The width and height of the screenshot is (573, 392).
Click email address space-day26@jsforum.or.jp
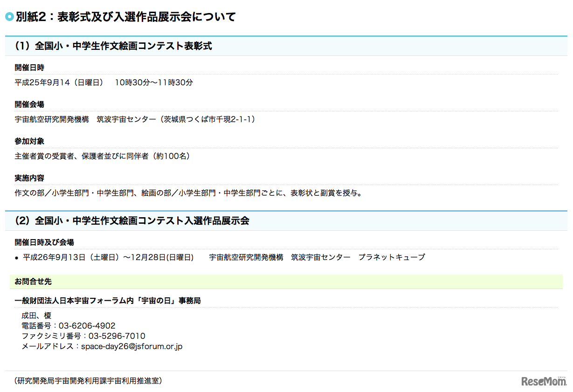pos(131,347)
